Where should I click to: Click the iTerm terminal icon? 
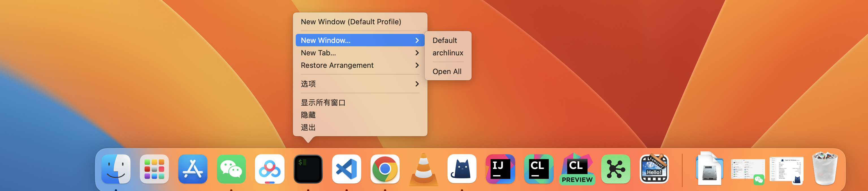point(308,169)
